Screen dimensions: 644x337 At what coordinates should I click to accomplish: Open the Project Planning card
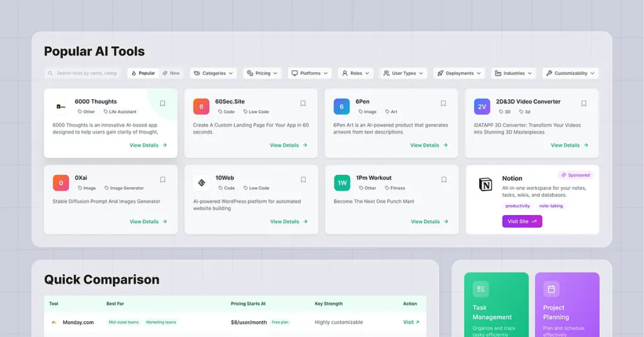tap(567, 305)
